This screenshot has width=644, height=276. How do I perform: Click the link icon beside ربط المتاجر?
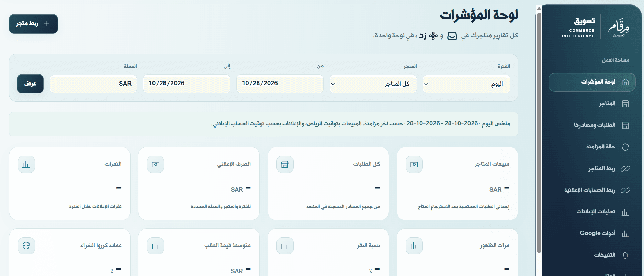625,168
